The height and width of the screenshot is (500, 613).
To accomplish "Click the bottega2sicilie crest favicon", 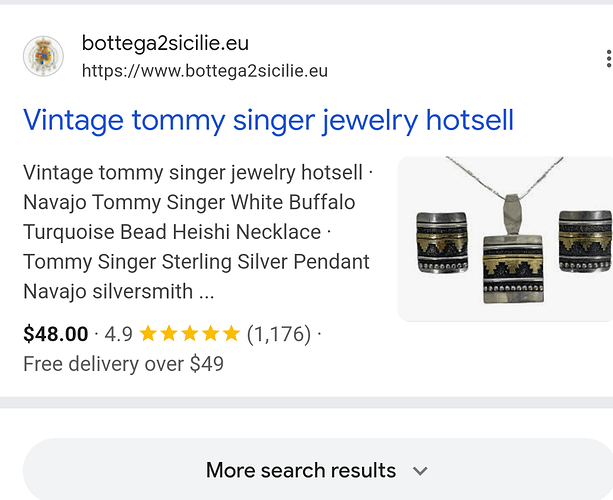I will point(43,56).
